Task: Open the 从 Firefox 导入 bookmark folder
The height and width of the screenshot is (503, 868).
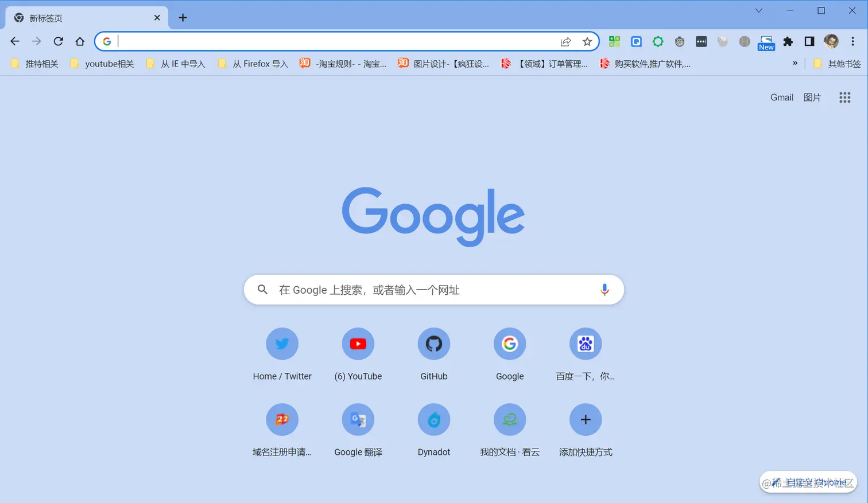Action: tap(253, 64)
